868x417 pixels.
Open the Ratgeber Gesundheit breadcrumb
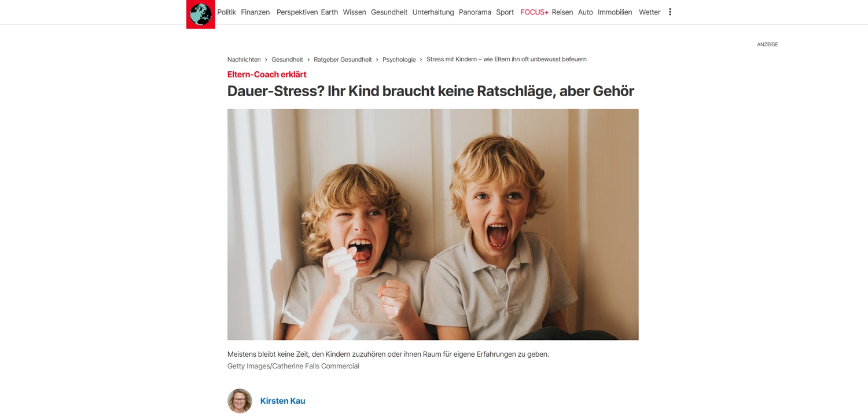[x=343, y=60]
